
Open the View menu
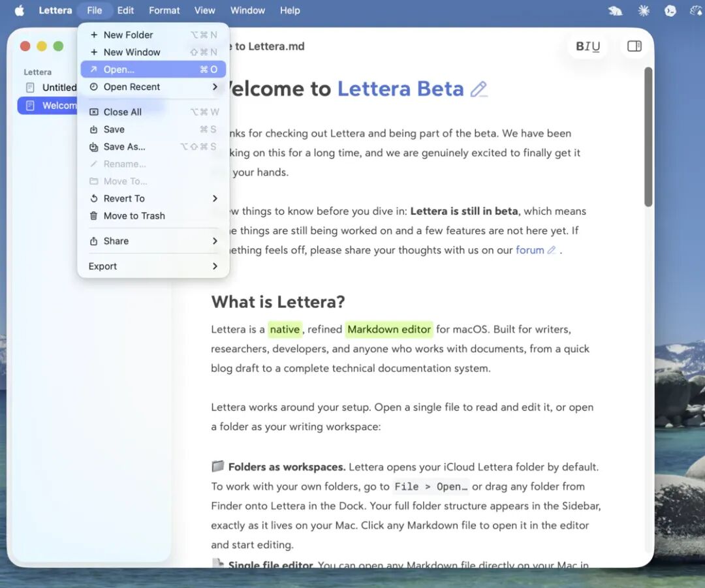click(x=204, y=10)
